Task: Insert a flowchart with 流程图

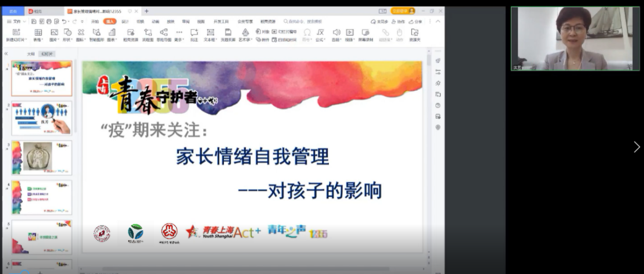Action: click(148, 32)
